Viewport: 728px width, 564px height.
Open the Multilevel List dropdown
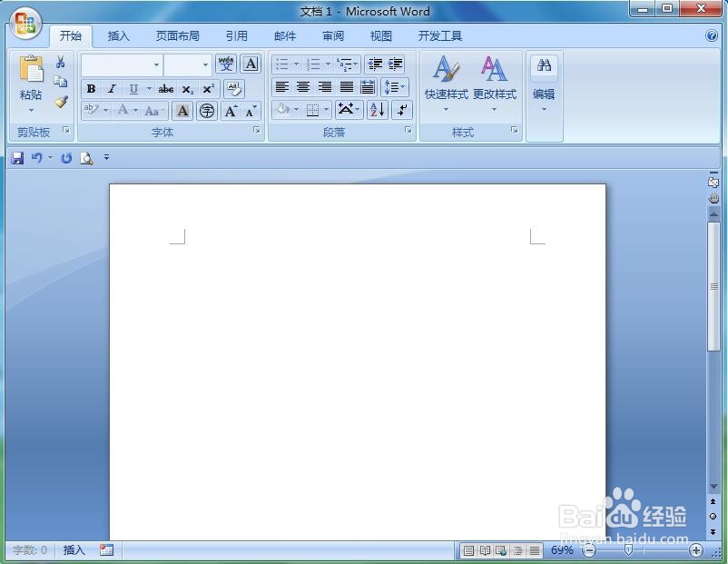point(356,64)
